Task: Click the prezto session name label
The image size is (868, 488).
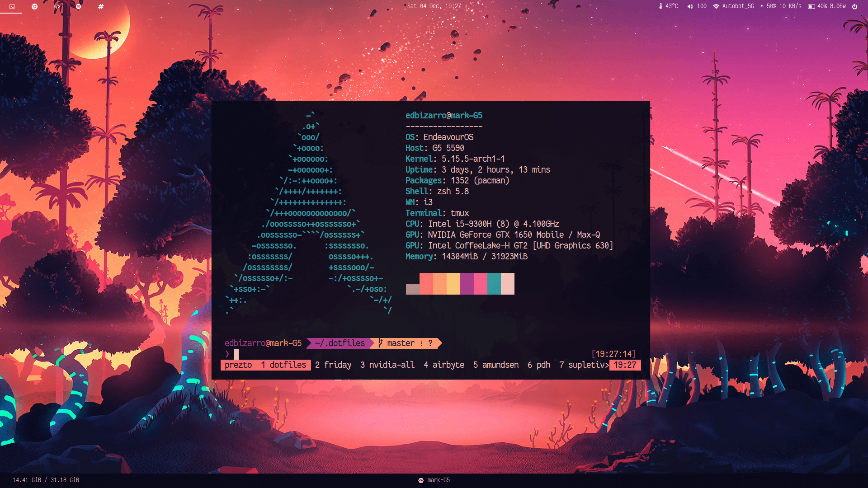Action: click(238, 365)
